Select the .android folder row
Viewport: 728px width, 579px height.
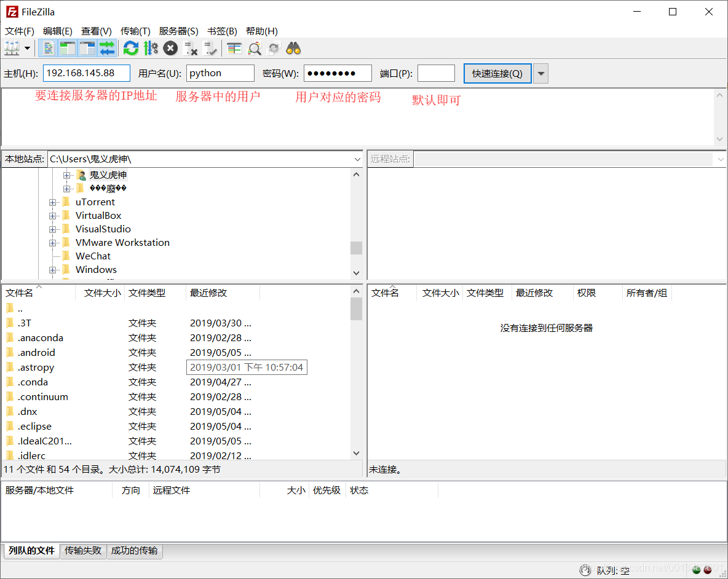point(176,353)
